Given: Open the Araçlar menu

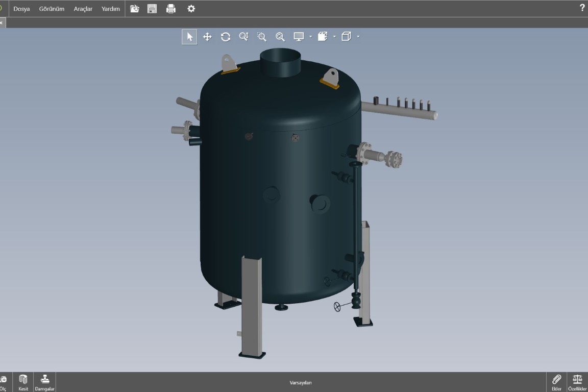Looking at the screenshot, I should (x=83, y=9).
